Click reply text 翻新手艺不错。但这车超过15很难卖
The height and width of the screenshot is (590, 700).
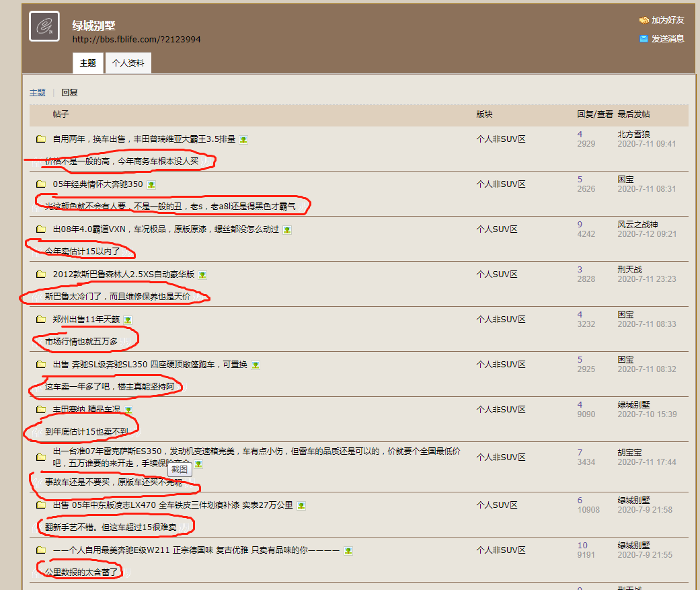point(111,527)
